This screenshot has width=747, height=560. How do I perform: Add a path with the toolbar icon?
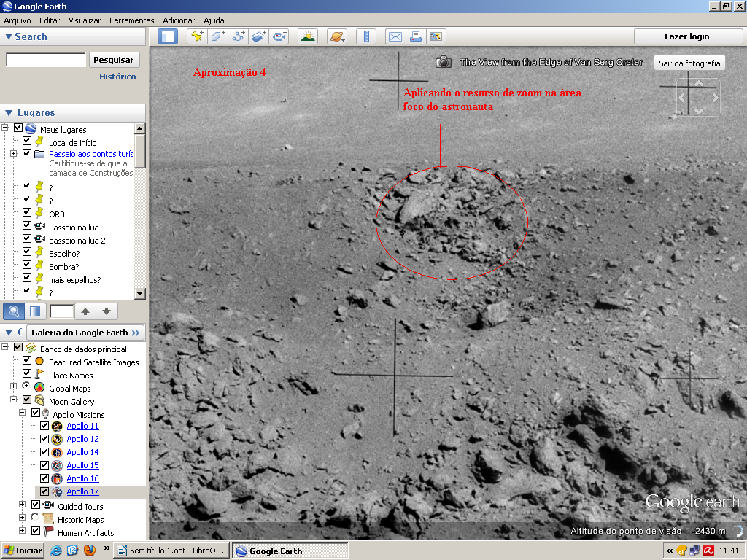[x=239, y=36]
